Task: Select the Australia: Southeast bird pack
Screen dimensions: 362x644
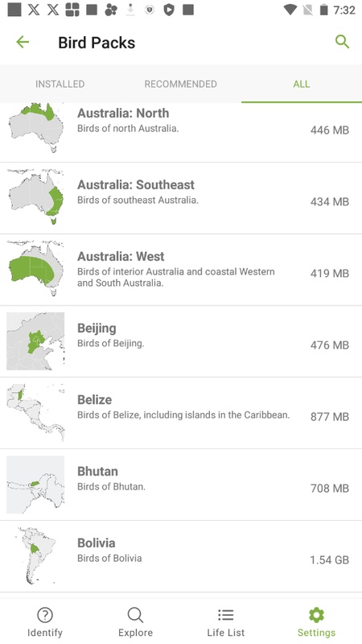Action: (x=181, y=198)
